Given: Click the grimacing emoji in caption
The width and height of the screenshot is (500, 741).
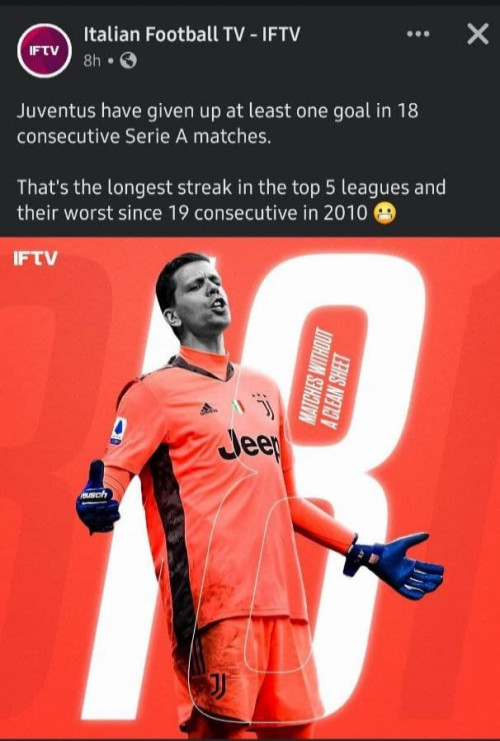Looking at the screenshot, I should pyautogui.click(x=385, y=215).
